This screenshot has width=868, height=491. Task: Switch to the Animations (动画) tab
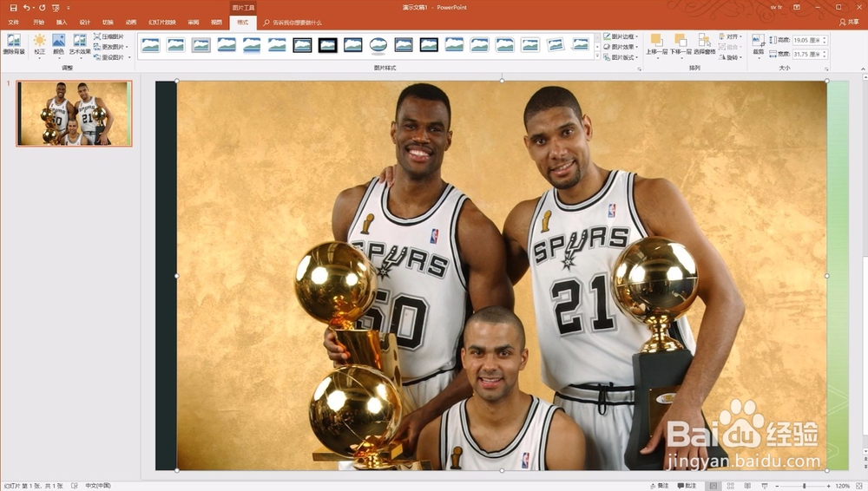pyautogui.click(x=131, y=23)
